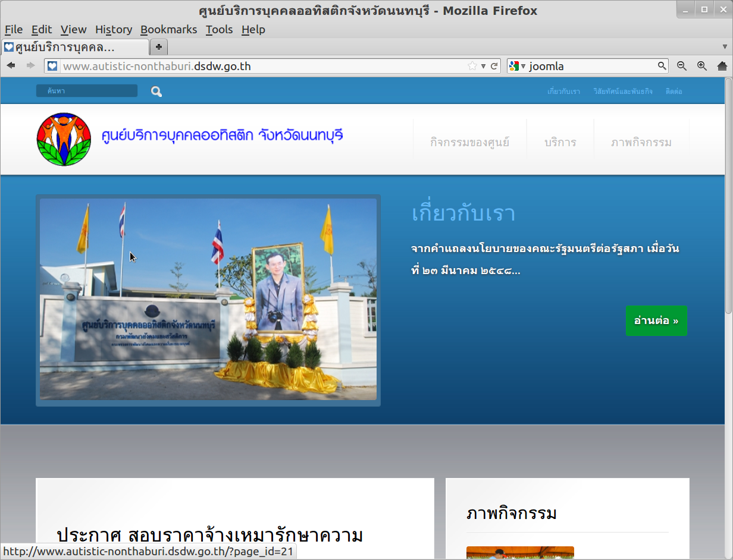Click the browser Back arrow button

tap(11, 66)
